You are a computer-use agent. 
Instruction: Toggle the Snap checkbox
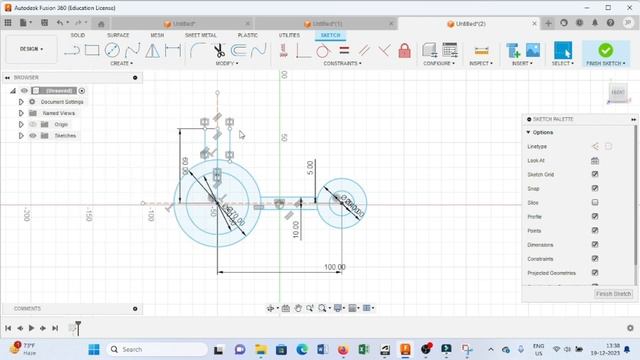pos(595,188)
